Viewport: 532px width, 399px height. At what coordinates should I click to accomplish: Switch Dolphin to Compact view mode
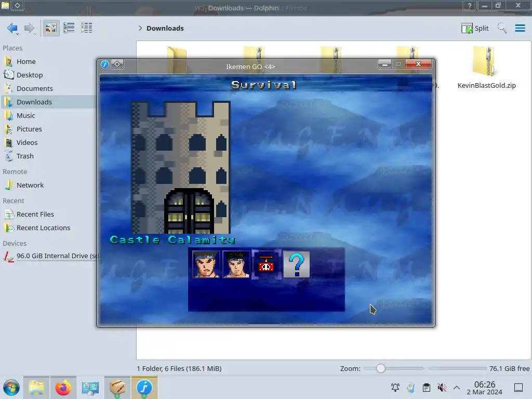coord(69,28)
